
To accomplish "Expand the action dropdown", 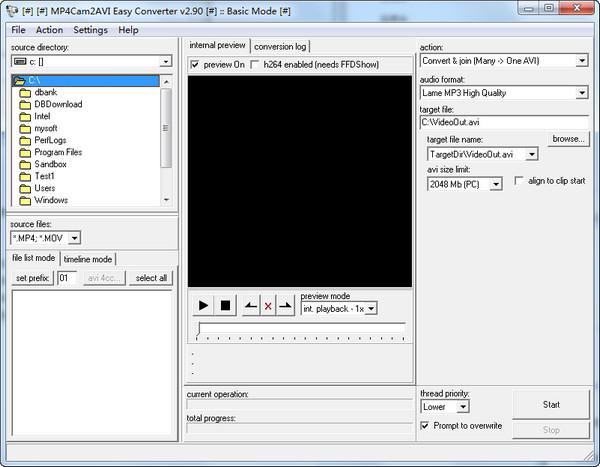I will click(582, 60).
